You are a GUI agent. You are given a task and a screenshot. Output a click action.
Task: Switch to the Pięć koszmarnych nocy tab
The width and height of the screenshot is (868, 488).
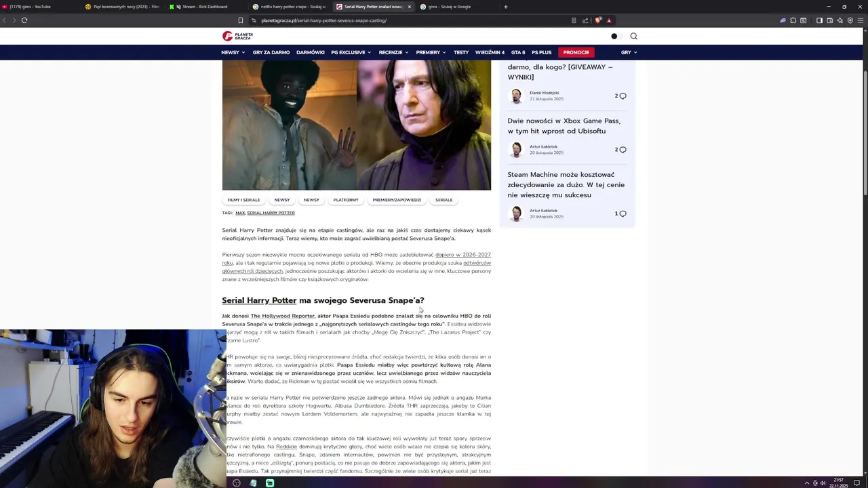tap(122, 7)
